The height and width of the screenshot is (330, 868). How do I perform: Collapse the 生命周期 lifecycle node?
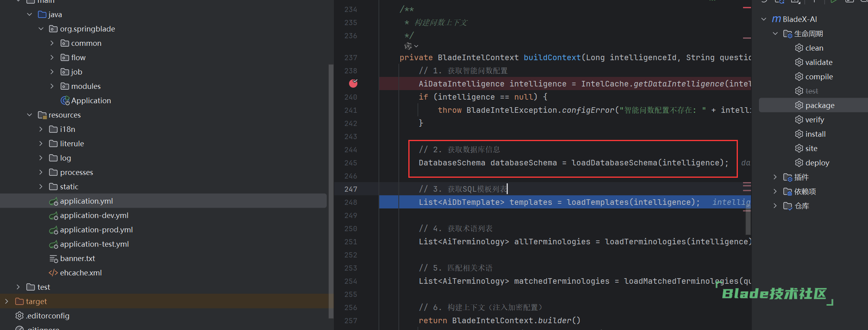click(775, 33)
